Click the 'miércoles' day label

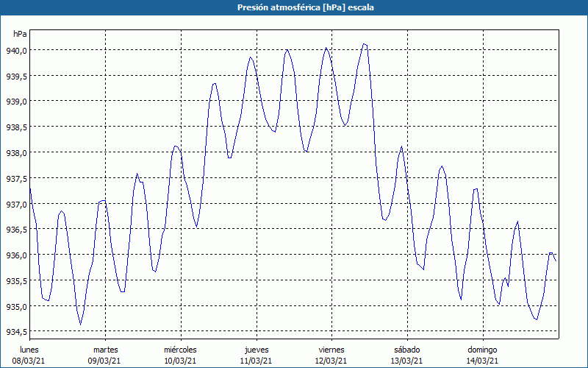click(x=180, y=350)
